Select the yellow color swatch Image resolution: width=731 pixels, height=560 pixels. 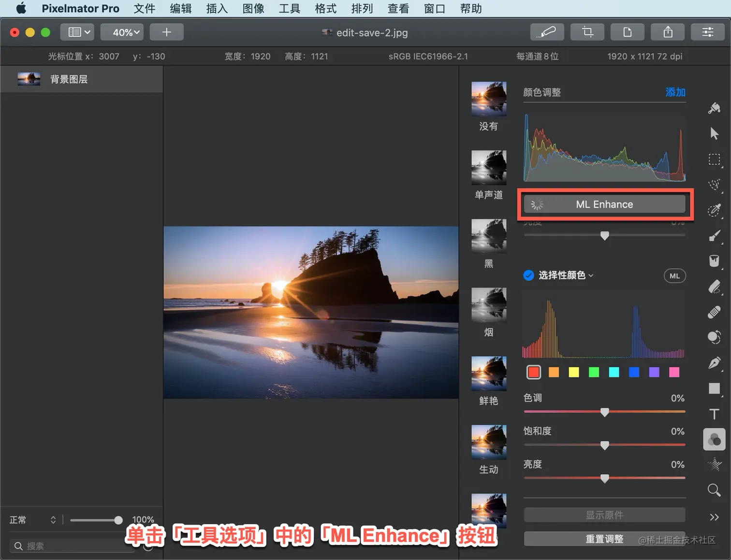574,372
